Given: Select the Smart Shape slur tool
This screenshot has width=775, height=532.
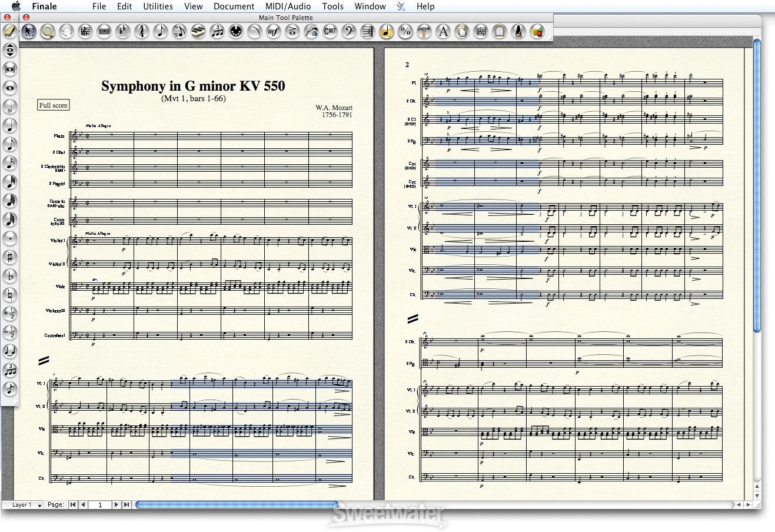Looking at the screenshot, I should point(254,32).
